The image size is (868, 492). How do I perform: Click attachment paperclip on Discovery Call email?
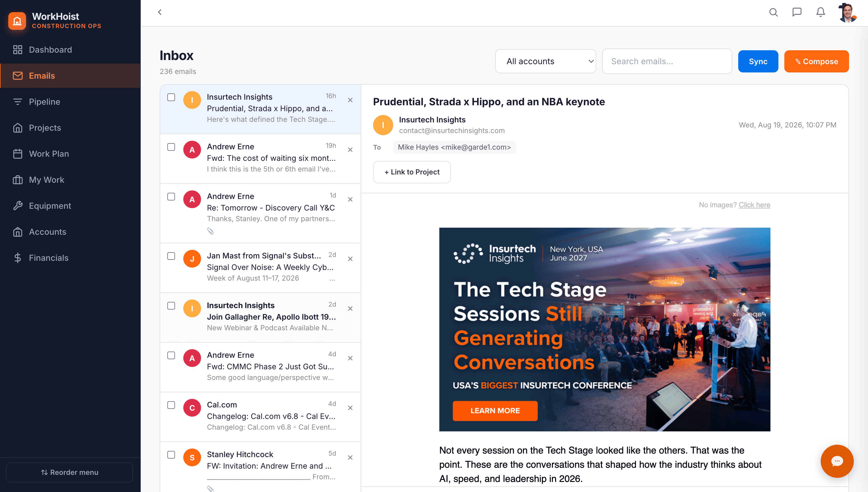pos(210,231)
